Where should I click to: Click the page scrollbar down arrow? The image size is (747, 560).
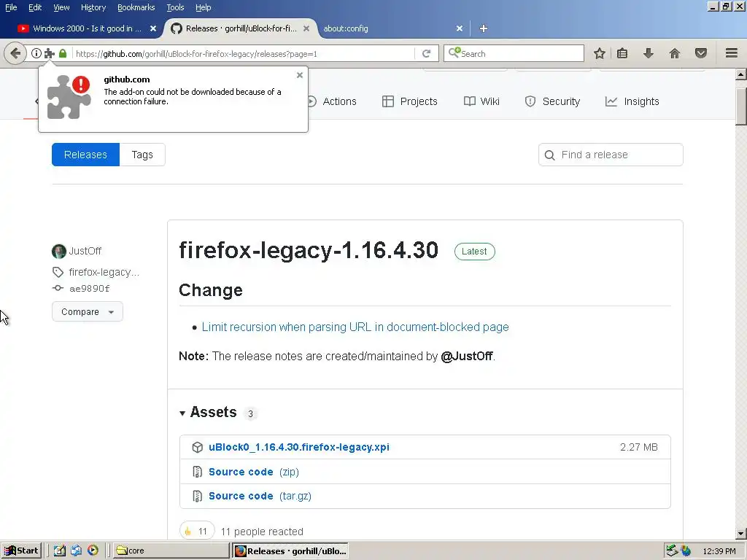click(741, 534)
